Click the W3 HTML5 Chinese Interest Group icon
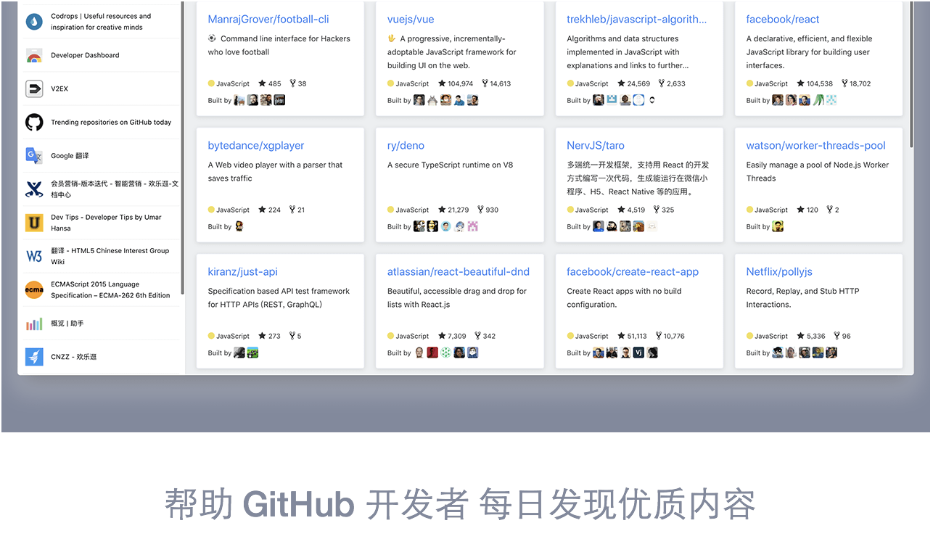 (x=34, y=256)
